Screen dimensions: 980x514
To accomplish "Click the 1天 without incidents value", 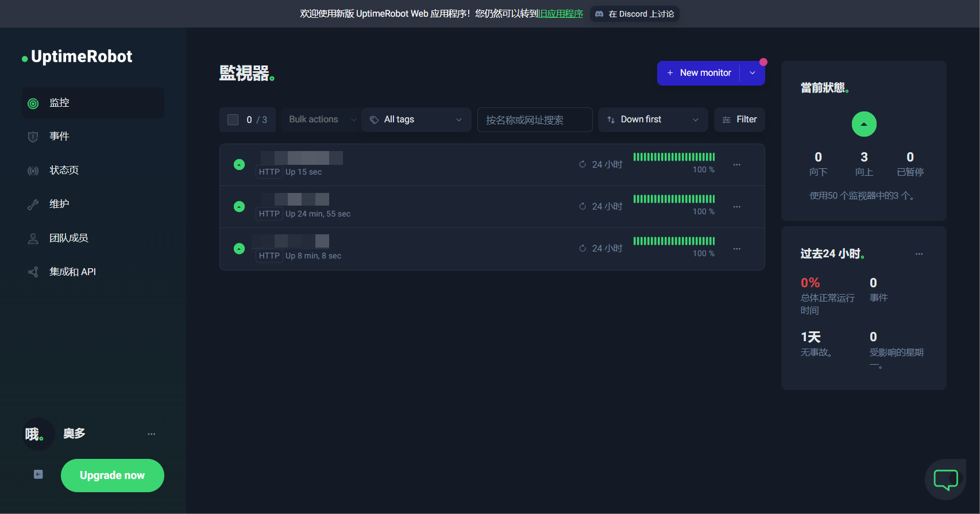I will tap(811, 337).
